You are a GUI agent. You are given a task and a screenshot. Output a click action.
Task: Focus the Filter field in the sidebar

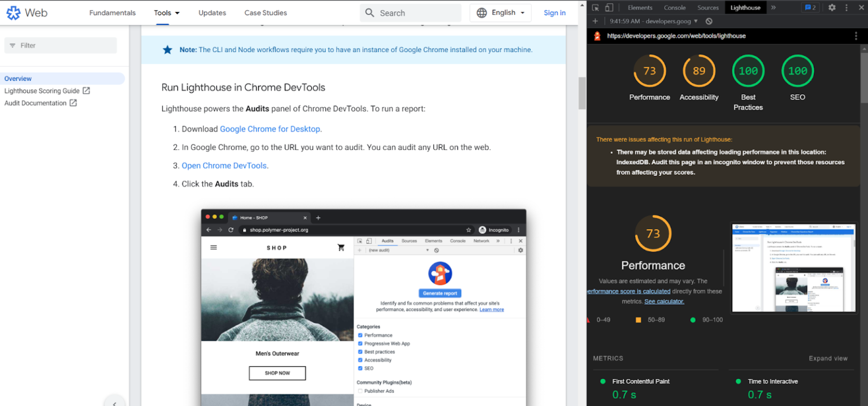click(x=60, y=45)
